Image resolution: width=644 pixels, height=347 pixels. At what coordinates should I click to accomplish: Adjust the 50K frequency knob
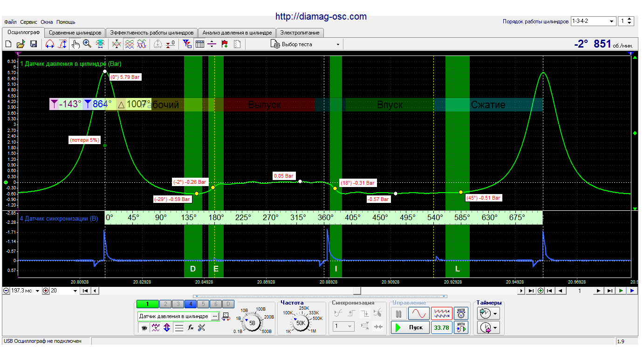coord(301,322)
